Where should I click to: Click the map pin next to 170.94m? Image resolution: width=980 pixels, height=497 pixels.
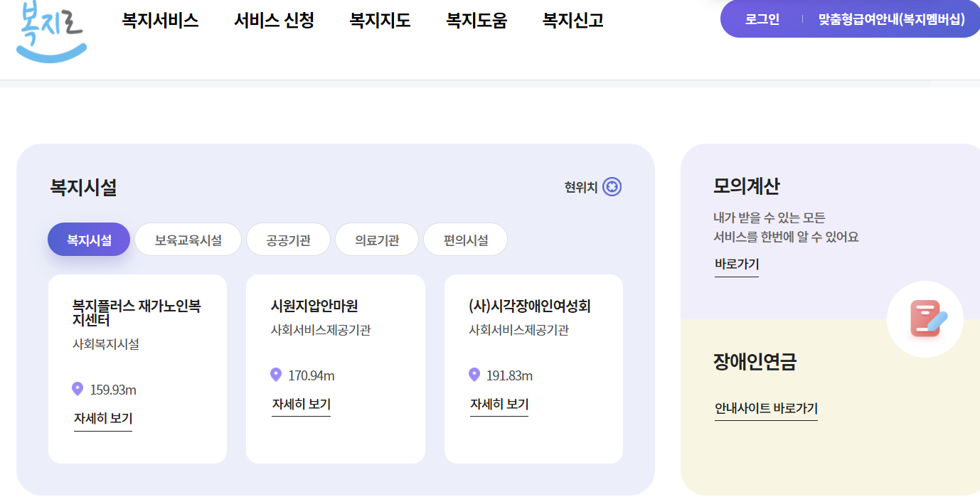[277, 373]
